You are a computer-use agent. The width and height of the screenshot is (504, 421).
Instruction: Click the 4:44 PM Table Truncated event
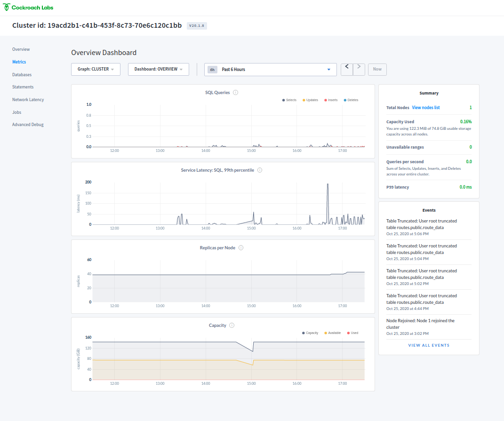tap(429, 302)
